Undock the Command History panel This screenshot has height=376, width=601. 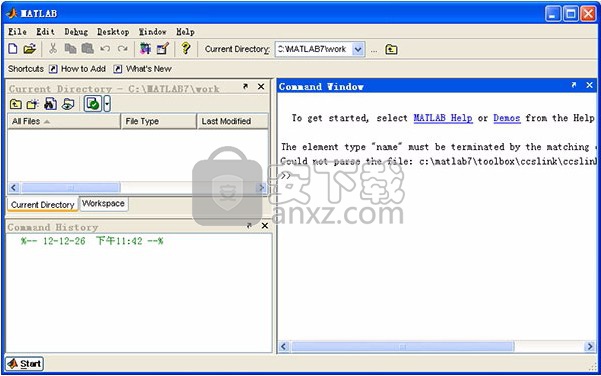click(249, 225)
